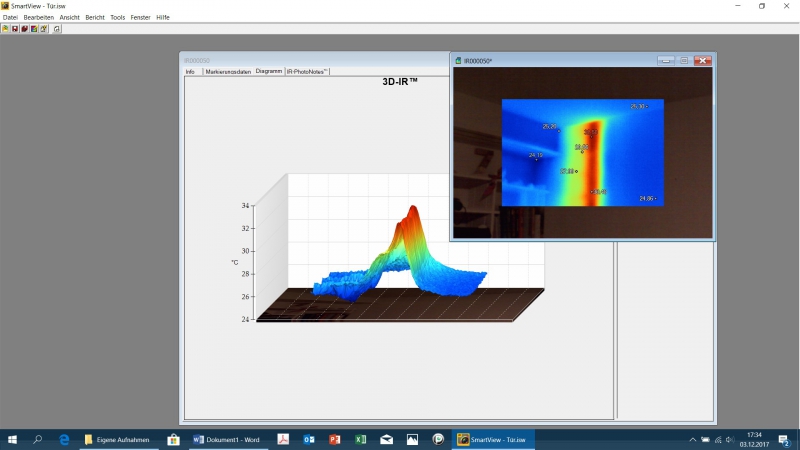Click the red peak of the 3D-IR graph
This screenshot has height=450, width=800.
click(412, 212)
